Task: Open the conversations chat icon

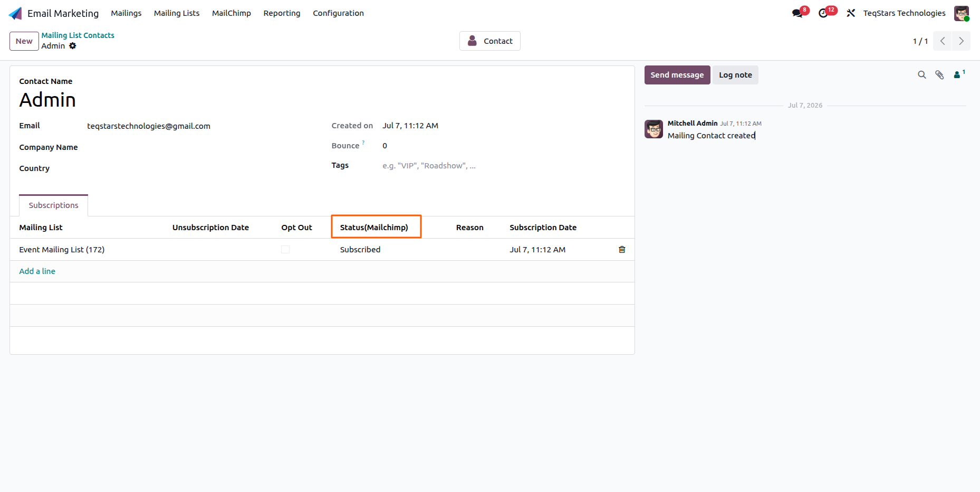Action: coord(798,13)
